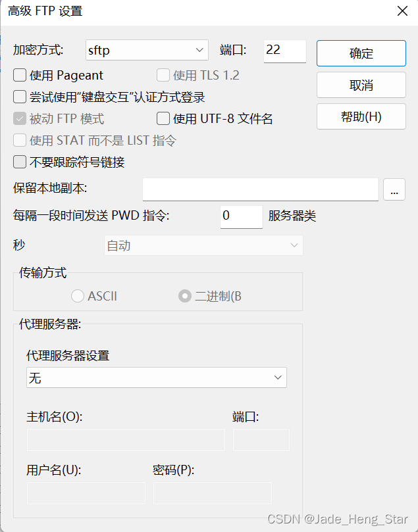Click inside the 端口 field showing 22
The height and width of the screenshot is (532, 418).
[x=284, y=50]
